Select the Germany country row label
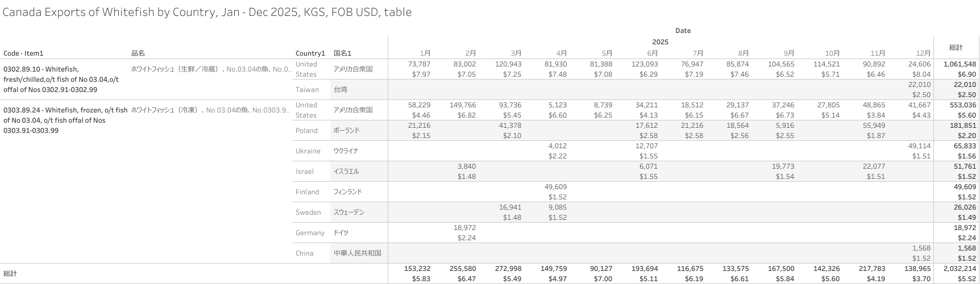This screenshot has height=284, width=980. [x=310, y=233]
